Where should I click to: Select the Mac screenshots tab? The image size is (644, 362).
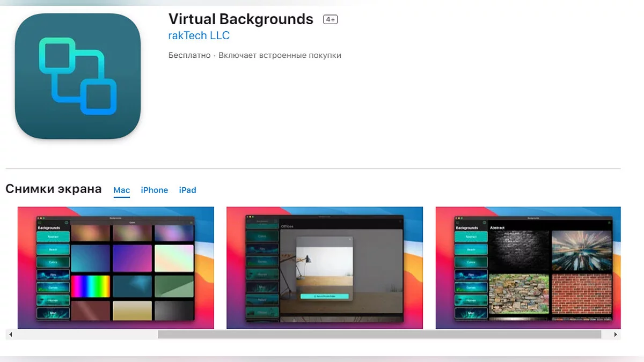[122, 190]
